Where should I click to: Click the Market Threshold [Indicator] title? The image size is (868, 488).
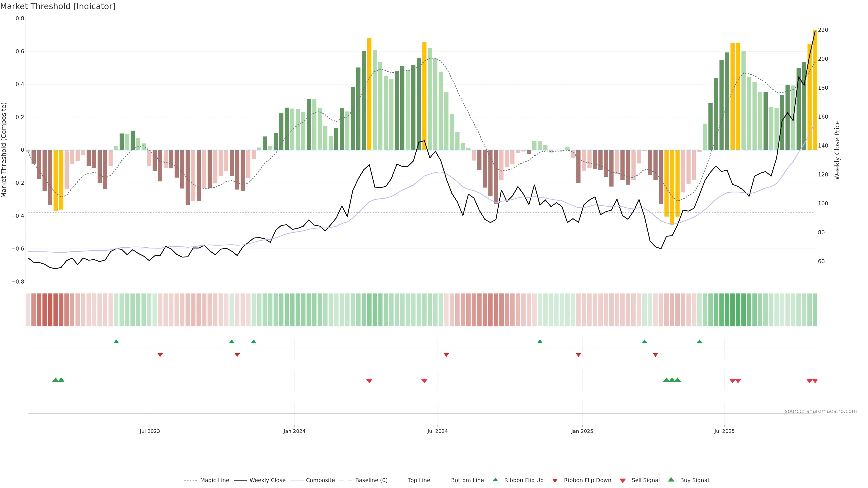pos(58,6)
